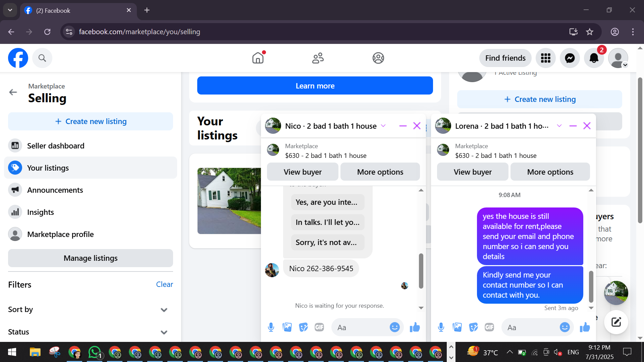The width and height of the screenshot is (644, 362).
Task: Choose a sticker in Lorena chat
Action: coord(473,327)
